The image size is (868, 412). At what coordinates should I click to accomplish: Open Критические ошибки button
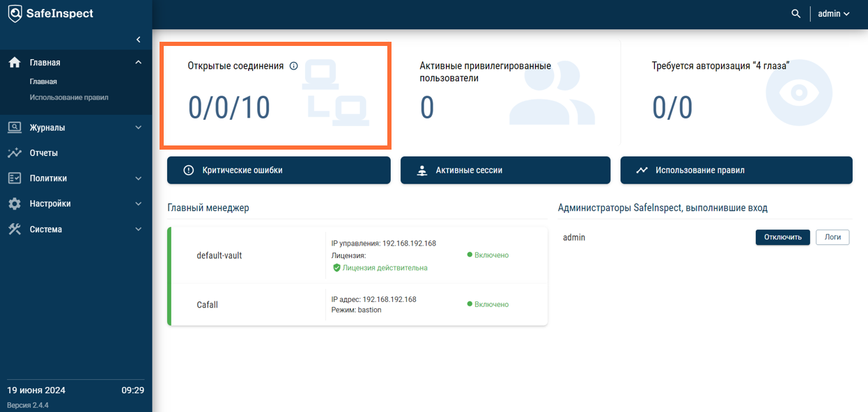279,170
